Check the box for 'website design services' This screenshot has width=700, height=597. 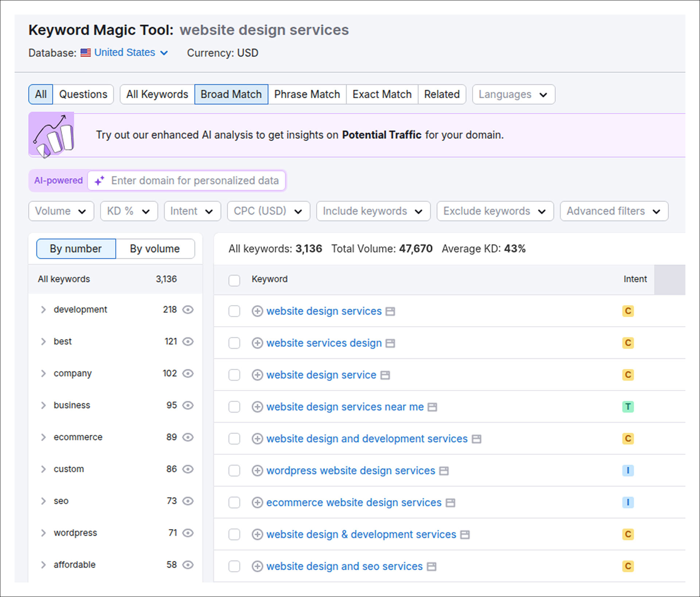point(234,311)
